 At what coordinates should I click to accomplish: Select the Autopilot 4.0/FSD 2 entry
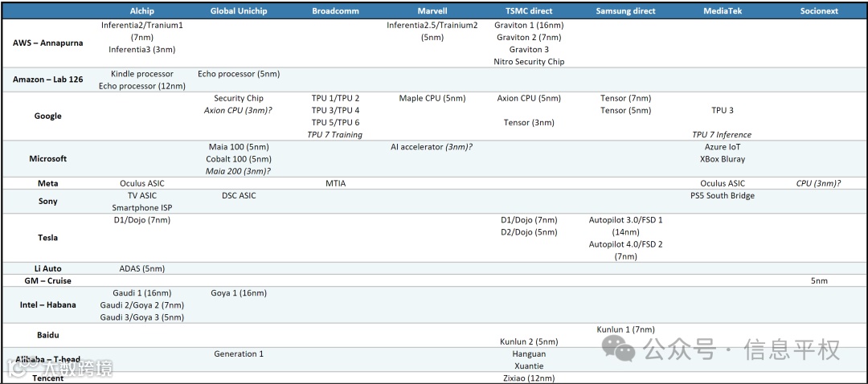tap(625, 244)
